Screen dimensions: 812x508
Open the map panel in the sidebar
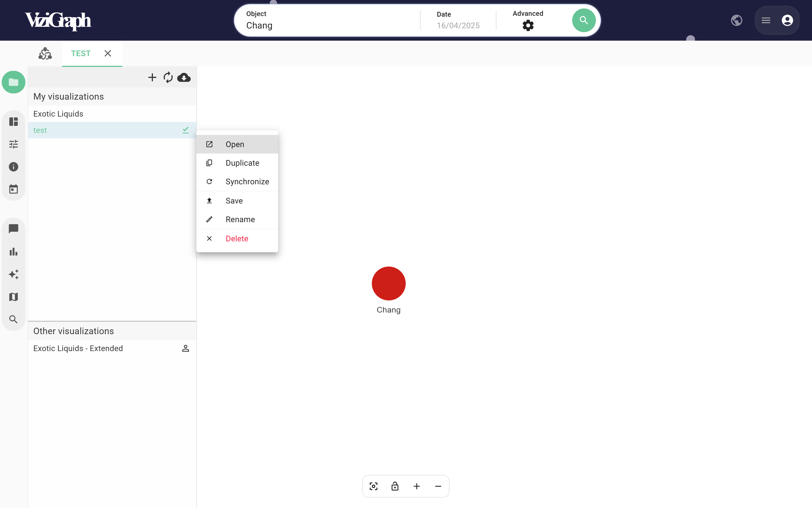point(13,297)
